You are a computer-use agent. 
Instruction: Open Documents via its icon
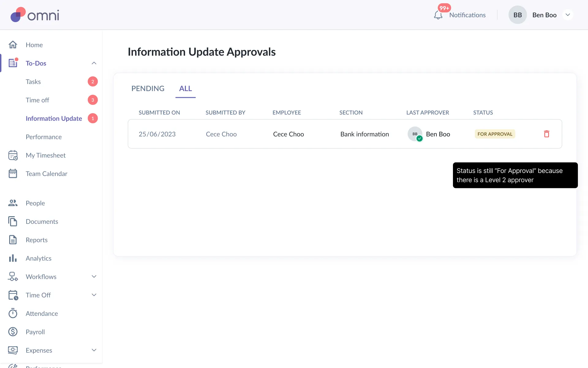(x=13, y=221)
